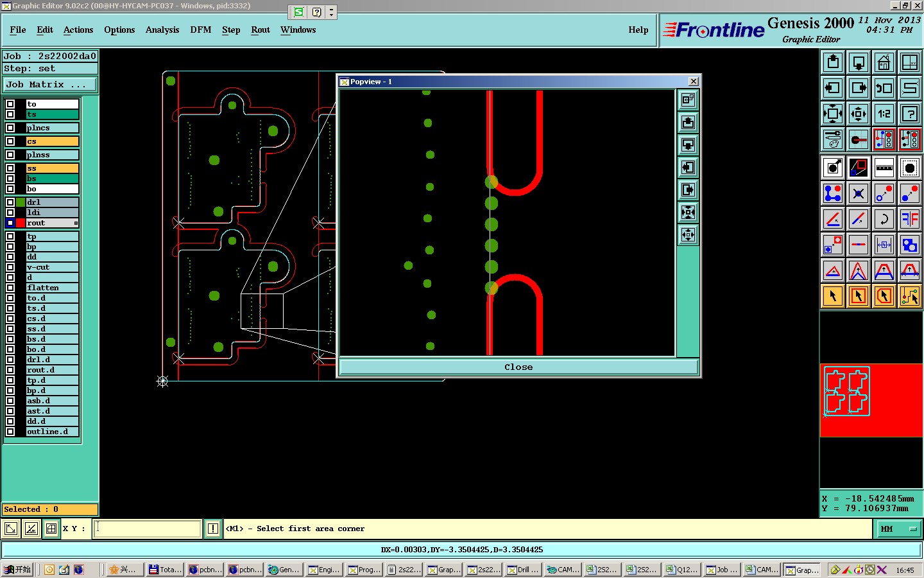Click the pan left icon in main toolbar

pyautogui.click(x=833, y=88)
